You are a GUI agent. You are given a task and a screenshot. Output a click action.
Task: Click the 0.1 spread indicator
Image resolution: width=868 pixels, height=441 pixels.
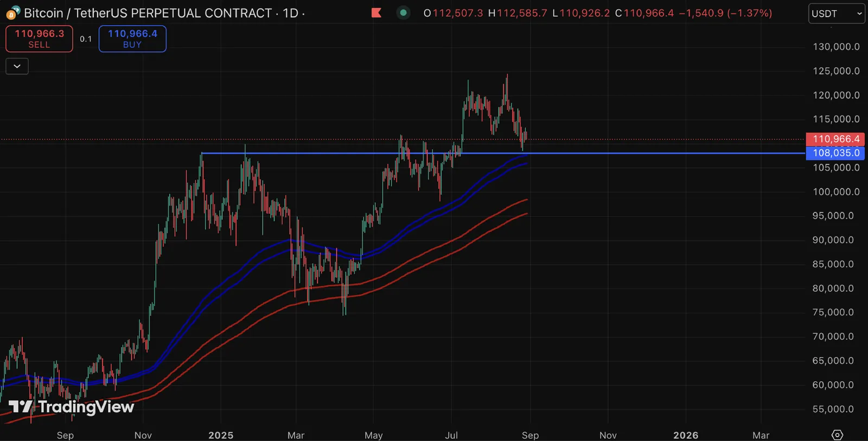click(86, 39)
